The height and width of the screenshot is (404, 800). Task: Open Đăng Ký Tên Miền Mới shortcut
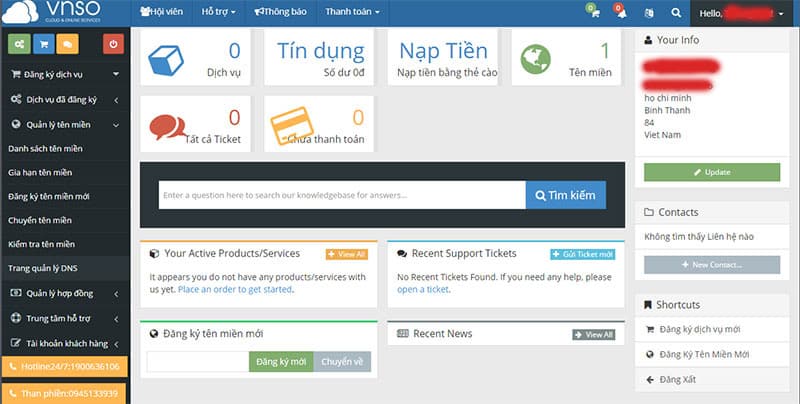pyautogui.click(x=712, y=355)
